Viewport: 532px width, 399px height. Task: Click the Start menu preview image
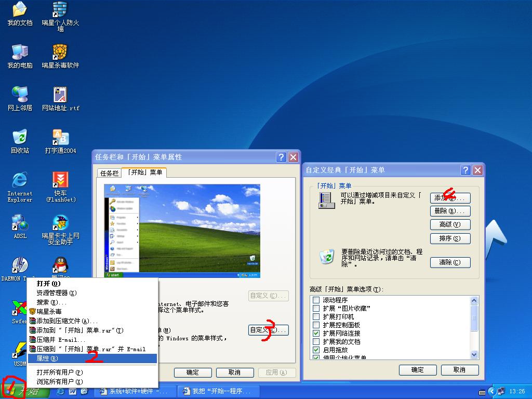tap(182, 231)
